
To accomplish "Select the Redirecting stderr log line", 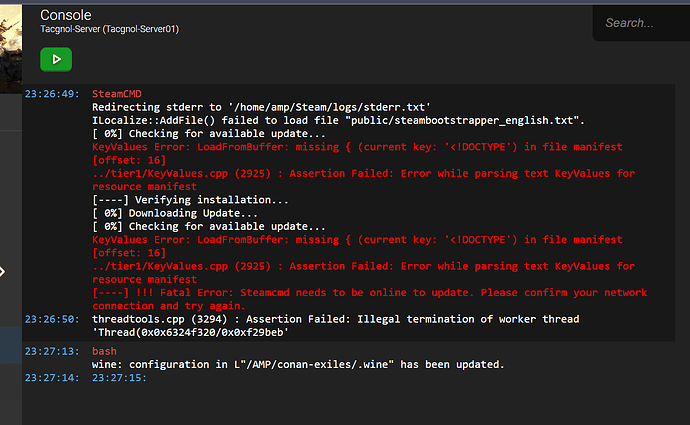I will [x=261, y=106].
